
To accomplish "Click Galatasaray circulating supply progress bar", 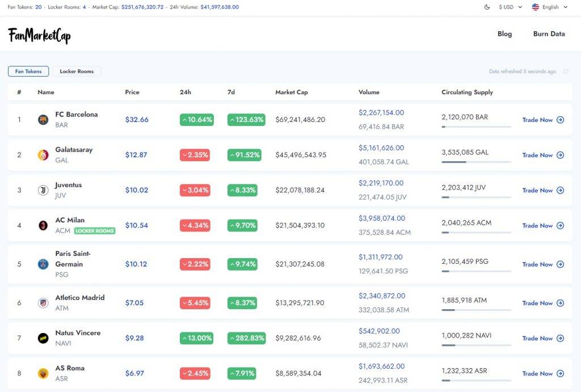I will coord(477,162).
